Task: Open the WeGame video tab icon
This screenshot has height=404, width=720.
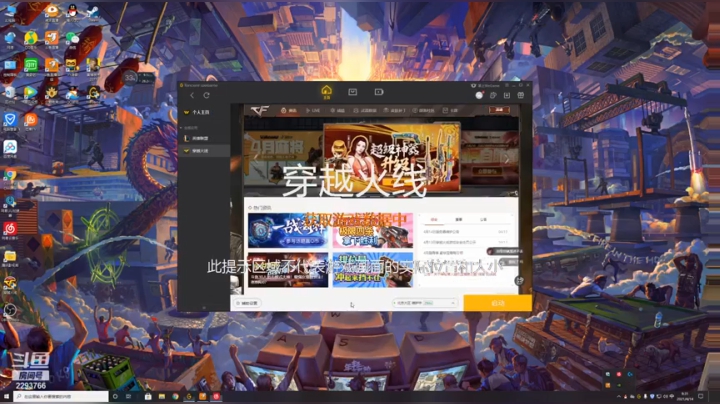Action: [379, 92]
